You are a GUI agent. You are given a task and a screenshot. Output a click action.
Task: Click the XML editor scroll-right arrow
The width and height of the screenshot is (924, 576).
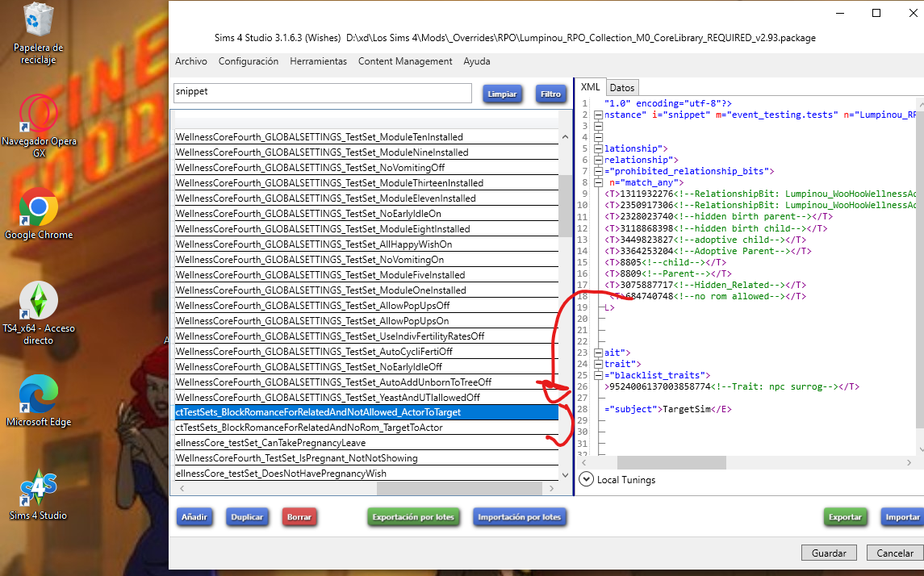coord(909,463)
